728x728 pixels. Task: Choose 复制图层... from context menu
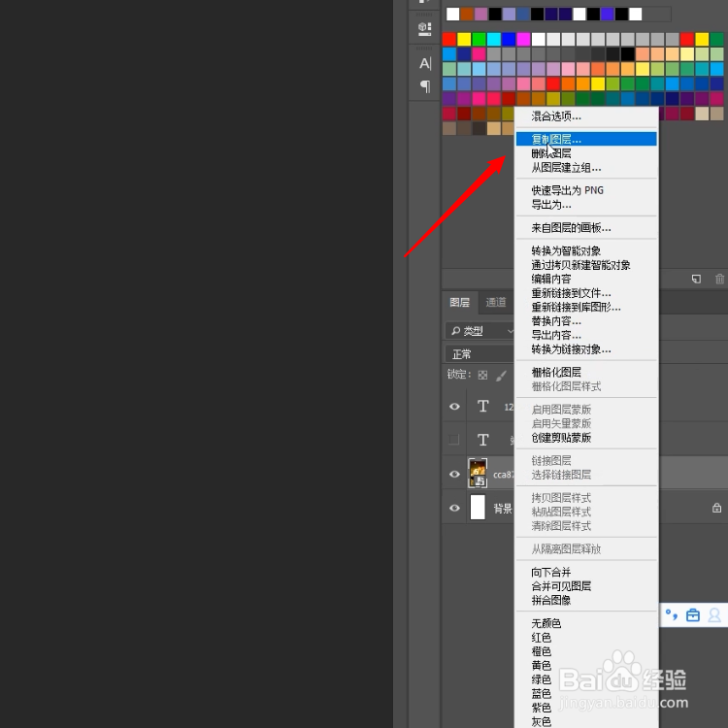(586, 139)
